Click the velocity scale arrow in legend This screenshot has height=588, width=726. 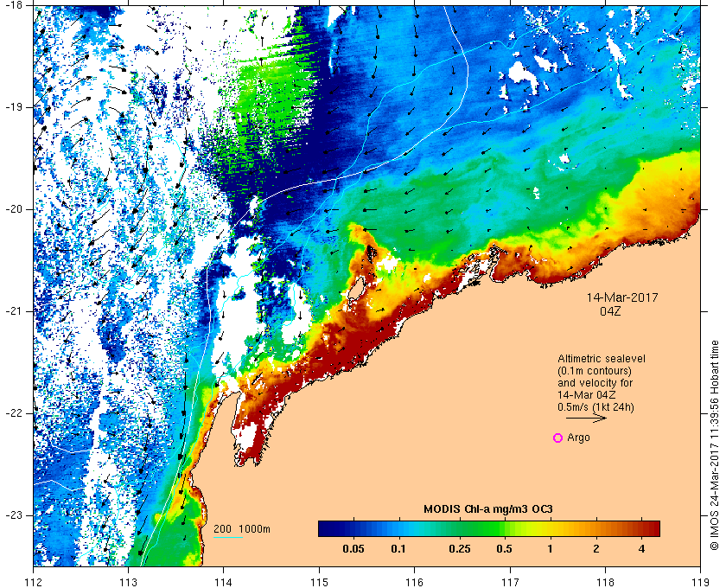586,419
